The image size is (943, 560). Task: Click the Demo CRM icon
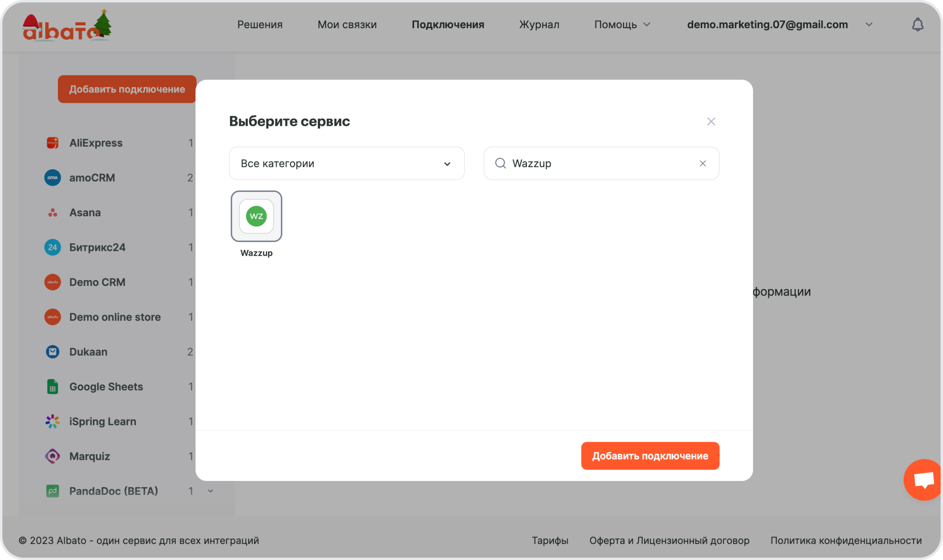point(52,282)
